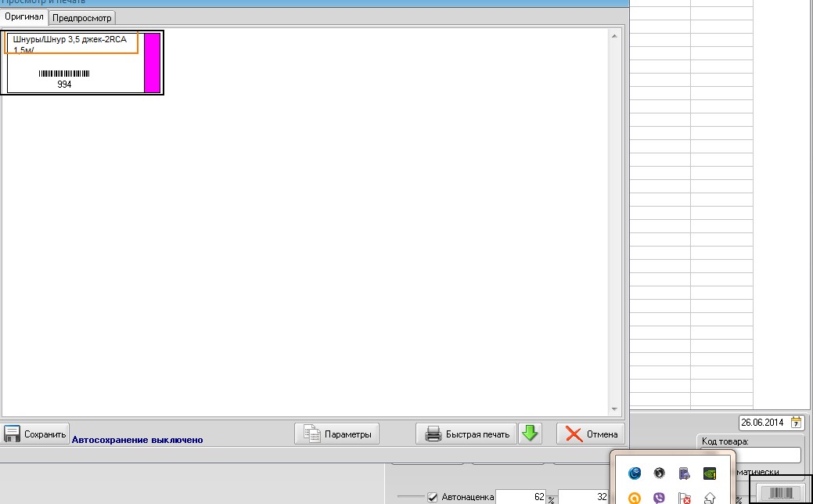Open the calendar picker next to 26.06.2014
The image size is (813, 504).
click(797, 423)
